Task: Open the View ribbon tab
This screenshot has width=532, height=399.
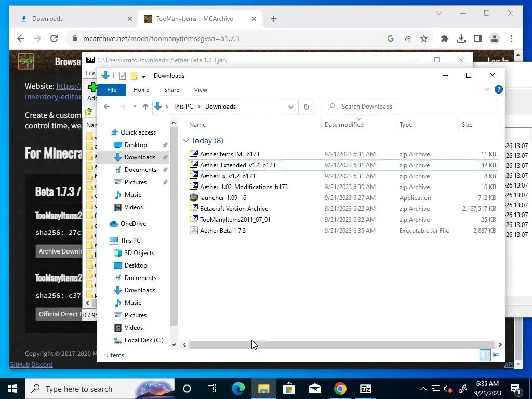Action: (x=201, y=90)
